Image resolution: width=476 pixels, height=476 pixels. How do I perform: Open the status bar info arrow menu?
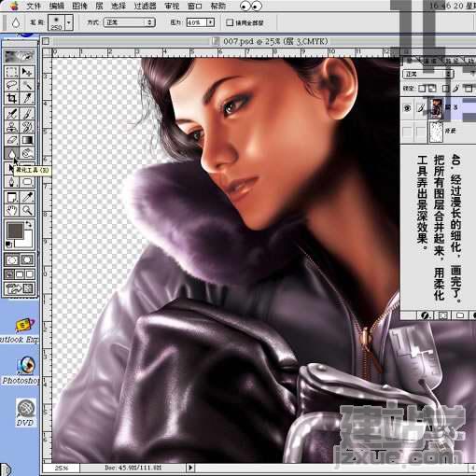coord(190,468)
